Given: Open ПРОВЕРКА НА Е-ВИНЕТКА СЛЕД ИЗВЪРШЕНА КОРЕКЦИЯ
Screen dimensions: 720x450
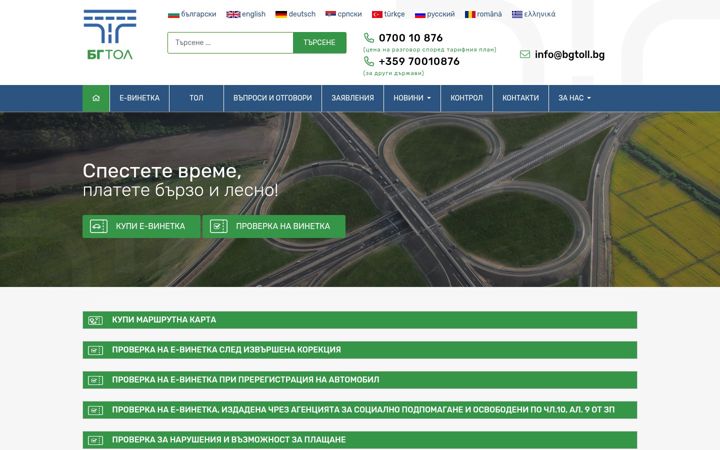Looking at the screenshot, I should click(x=360, y=350).
